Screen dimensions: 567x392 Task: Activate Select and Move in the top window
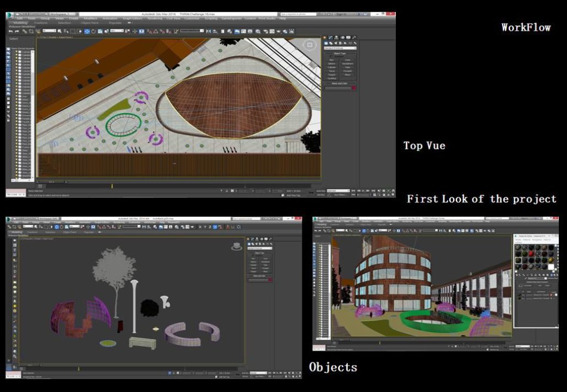click(x=87, y=31)
